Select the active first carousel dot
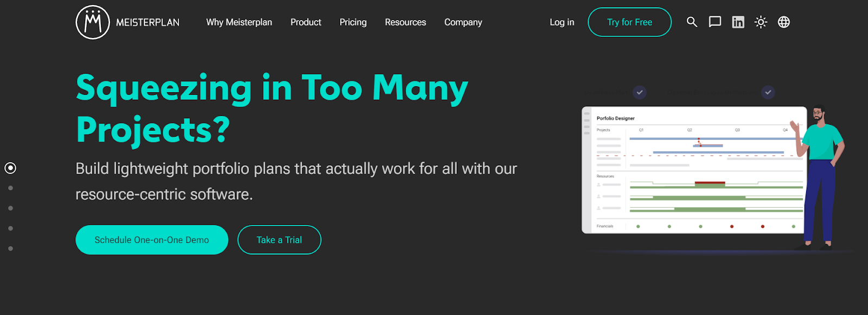Image resolution: width=868 pixels, height=315 pixels. click(x=11, y=168)
